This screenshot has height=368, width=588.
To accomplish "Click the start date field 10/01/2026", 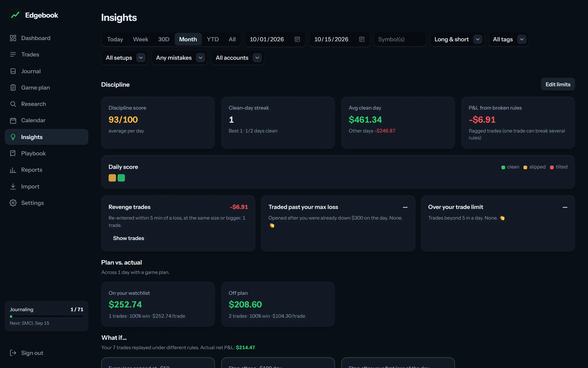I will pos(275,39).
